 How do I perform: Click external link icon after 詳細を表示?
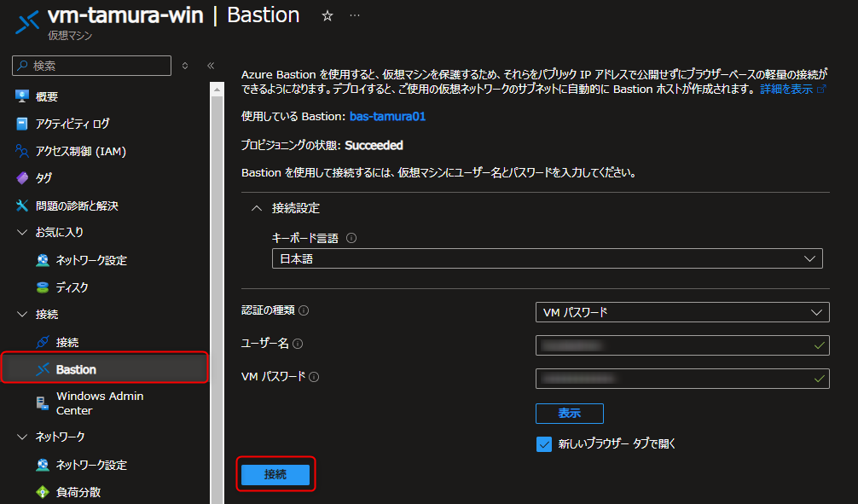pyautogui.click(x=820, y=90)
